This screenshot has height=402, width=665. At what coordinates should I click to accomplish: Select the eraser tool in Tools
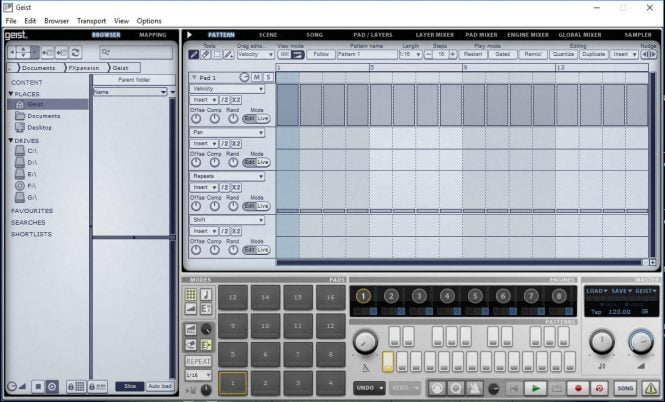205,54
